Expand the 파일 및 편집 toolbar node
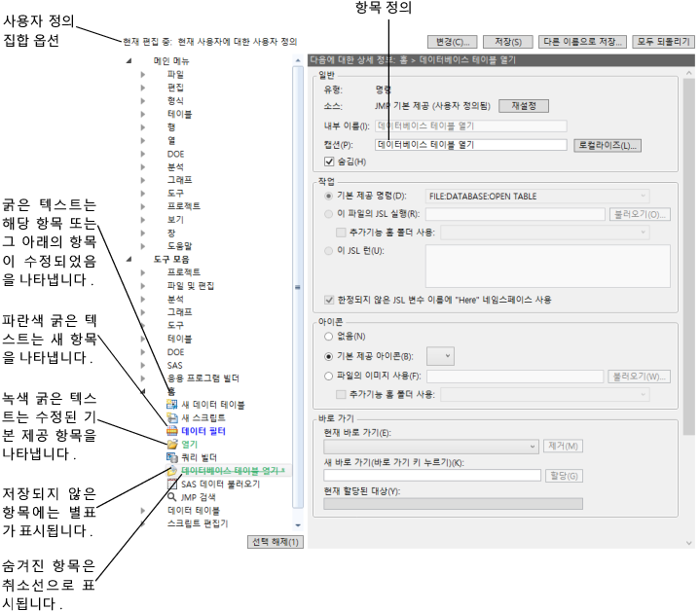The height and width of the screenshot is (611, 700). click(143, 285)
